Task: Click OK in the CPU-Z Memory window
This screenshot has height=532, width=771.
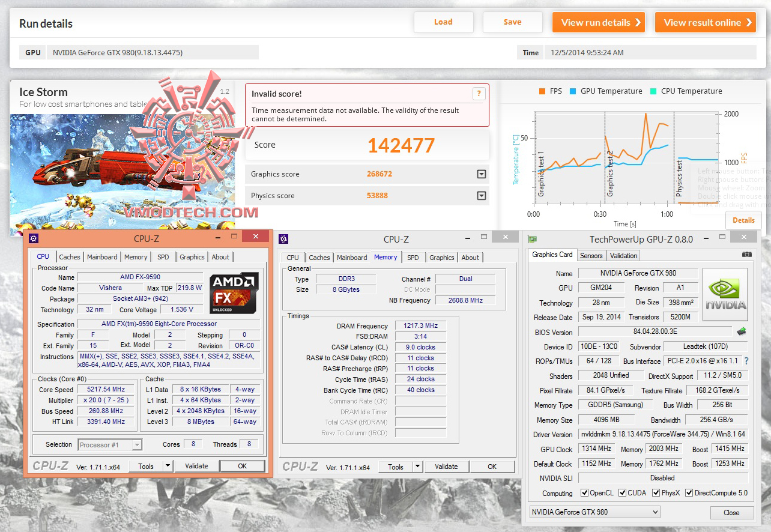Action: click(x=492, y=467)
